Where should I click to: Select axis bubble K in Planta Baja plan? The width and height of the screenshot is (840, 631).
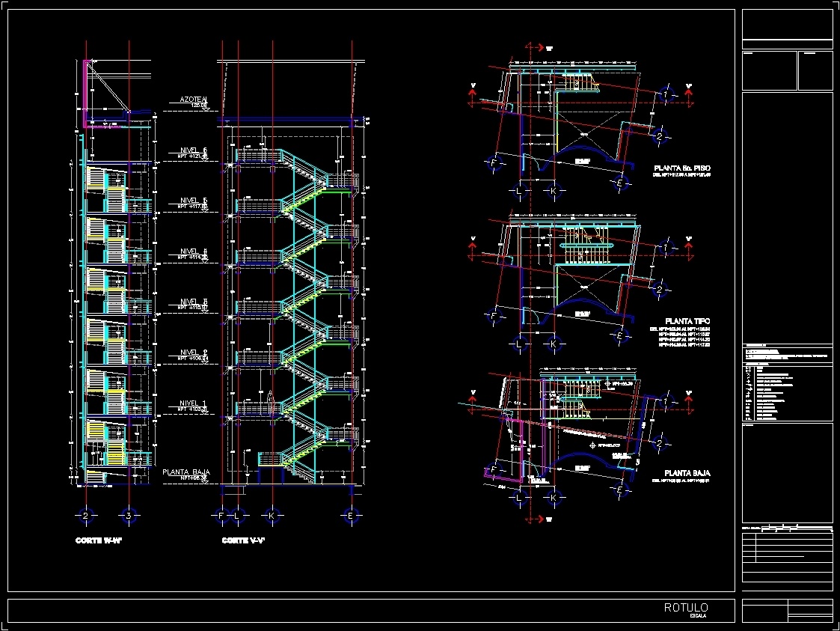554,498
